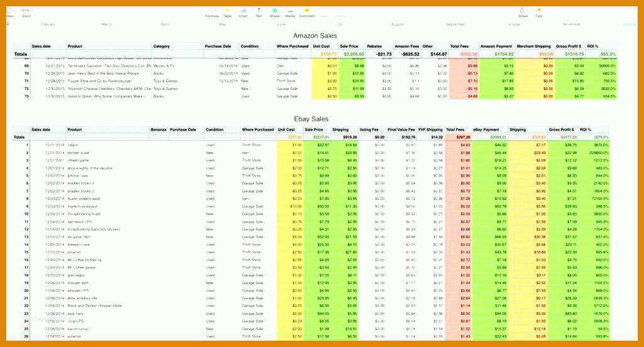Switch to the September sheet tab

[x=455, y=25]
